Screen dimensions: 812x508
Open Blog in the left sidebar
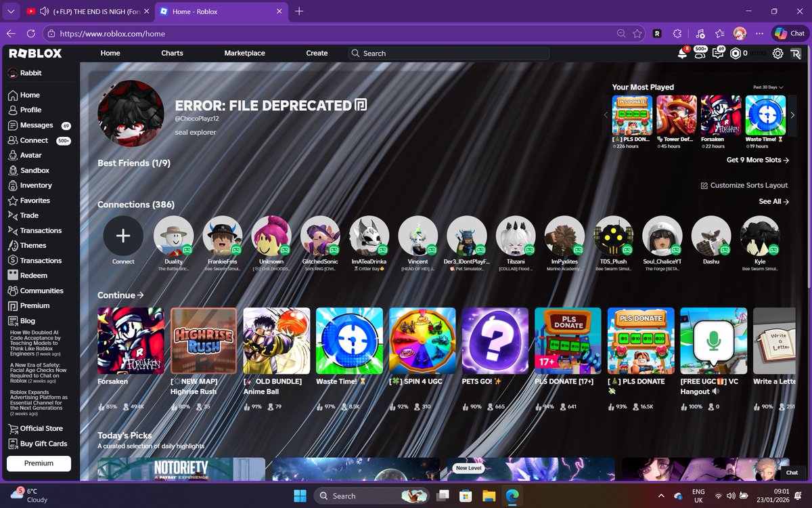click(x=27, y=321)
